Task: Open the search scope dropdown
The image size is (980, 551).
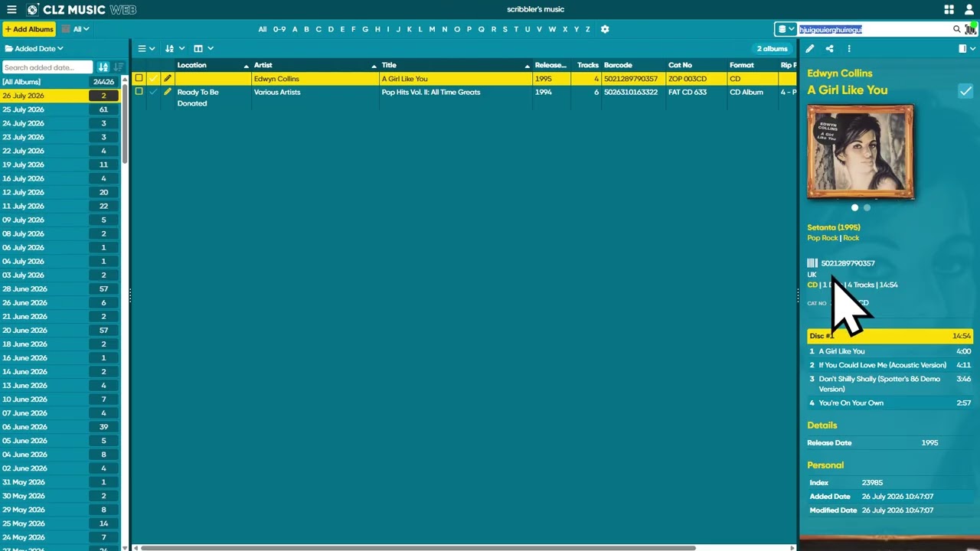Action: click(786, 29)
